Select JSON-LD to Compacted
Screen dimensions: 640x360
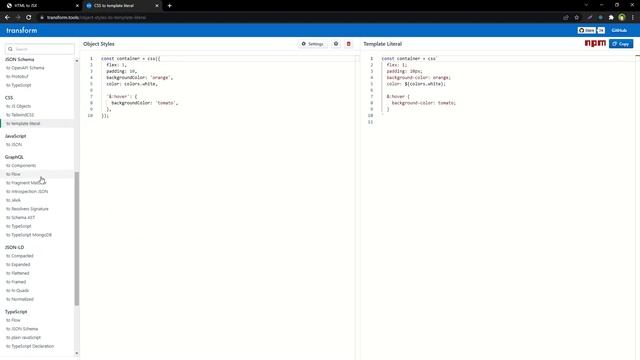click(x=20, y=256)
